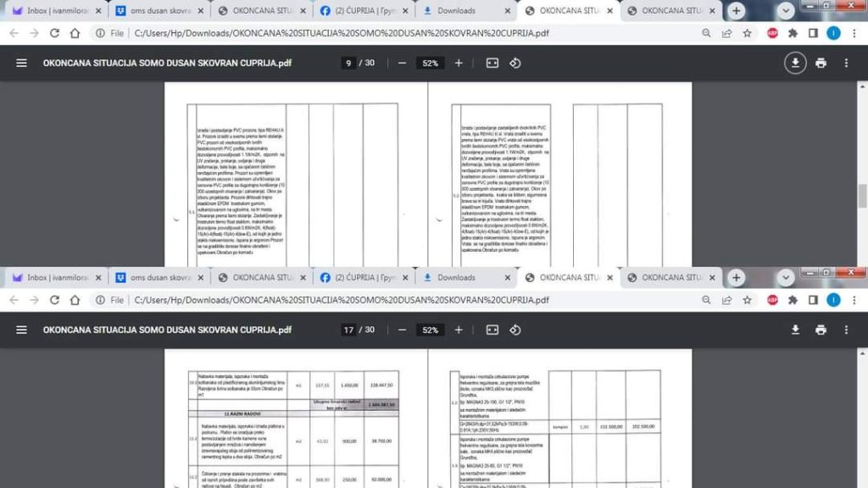
Task: Toggle the PDF sidebar menu in the lower viewer
Action: 21,330
